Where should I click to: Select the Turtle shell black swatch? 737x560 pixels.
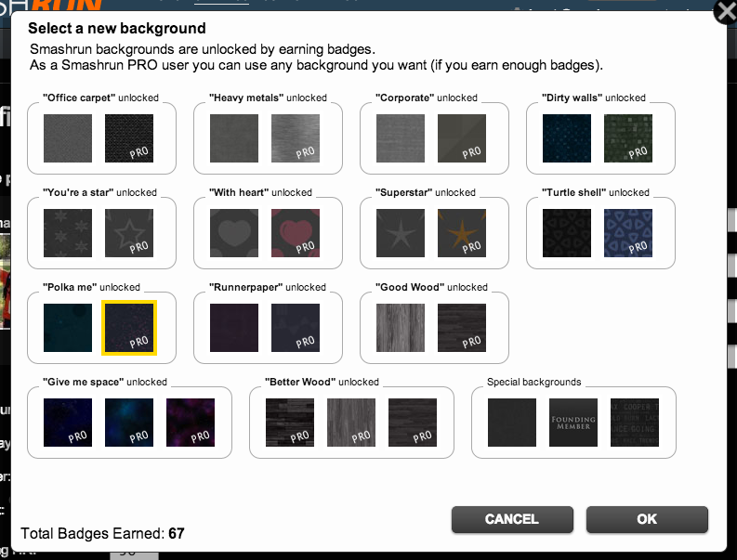coord(567,233)
